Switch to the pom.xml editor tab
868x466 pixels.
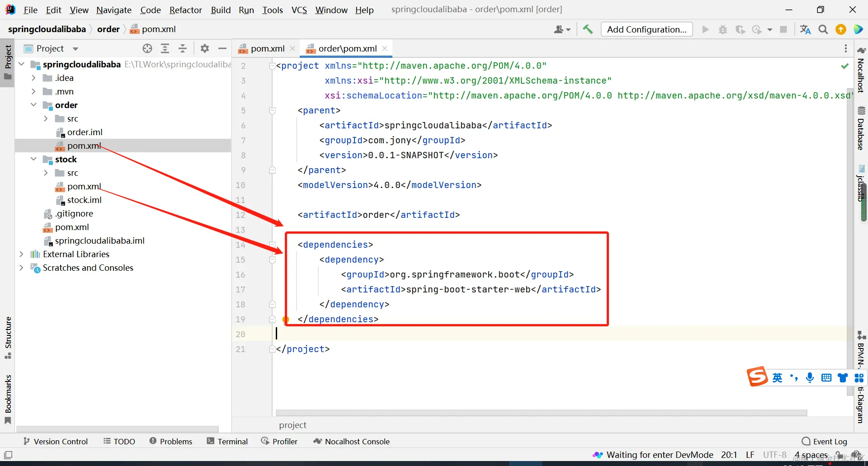click(x=267, y=48)
